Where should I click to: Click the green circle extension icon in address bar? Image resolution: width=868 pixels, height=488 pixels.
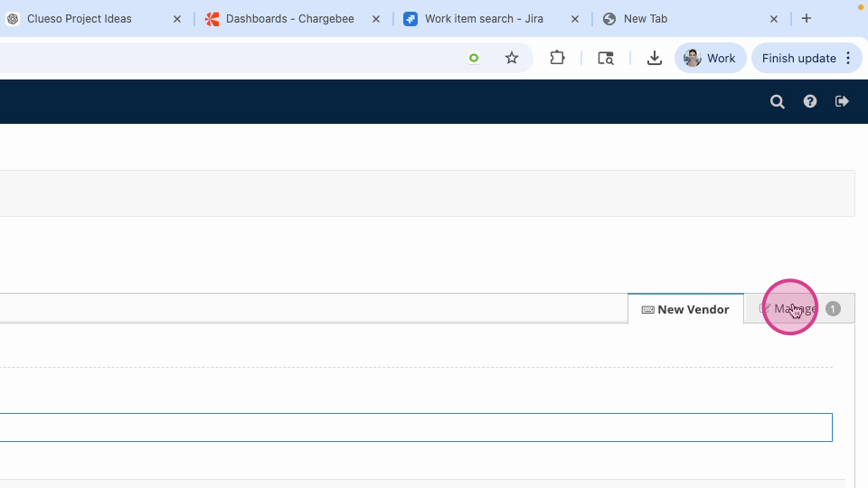(x=474, y=58)
